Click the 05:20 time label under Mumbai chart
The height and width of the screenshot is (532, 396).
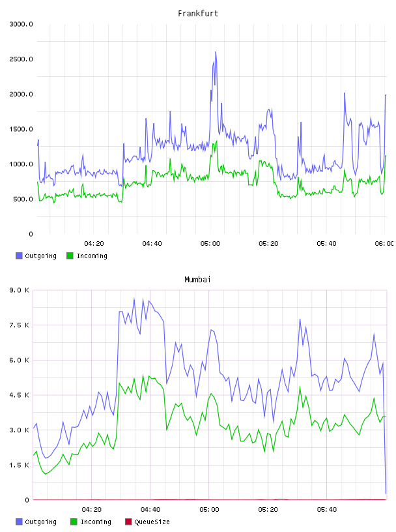pyautogui.click(x=268, y=510)
